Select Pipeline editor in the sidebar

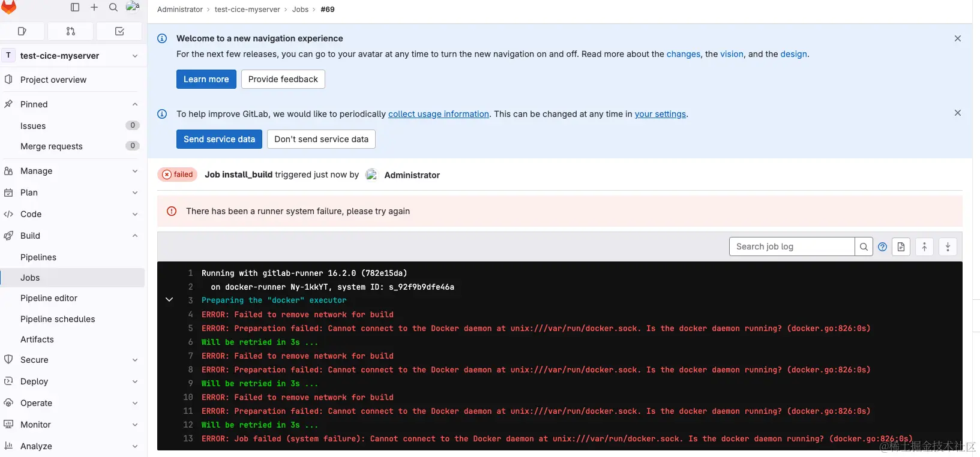tap(49, 298)
